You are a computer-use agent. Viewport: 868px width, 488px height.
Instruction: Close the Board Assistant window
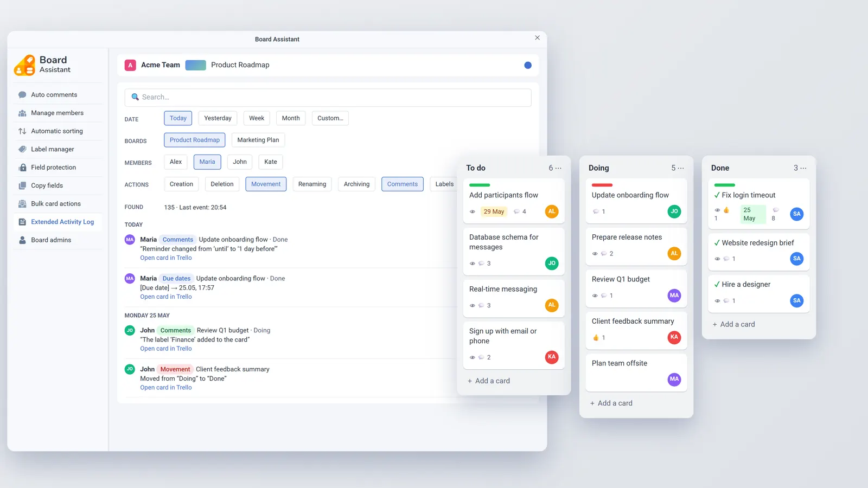[x=537, y=38]
